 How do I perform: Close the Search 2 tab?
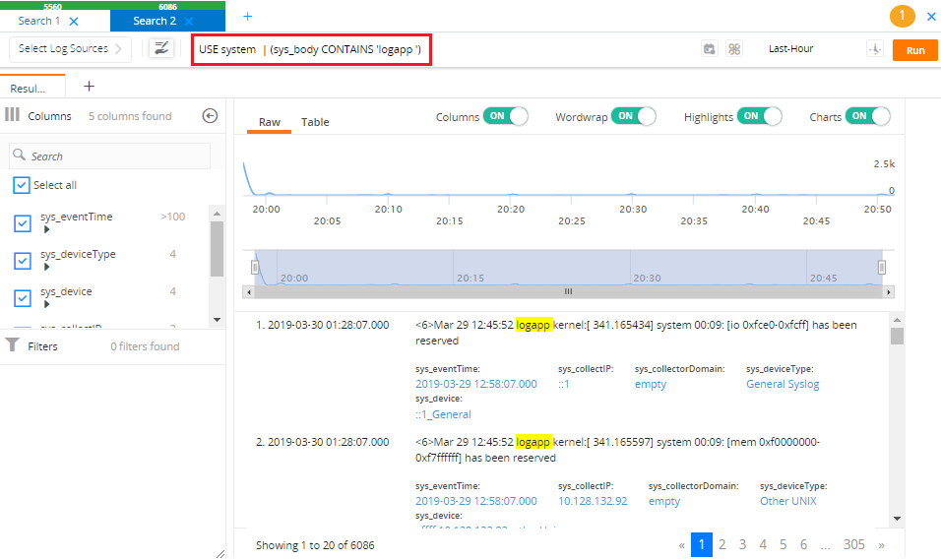point(189,22)
